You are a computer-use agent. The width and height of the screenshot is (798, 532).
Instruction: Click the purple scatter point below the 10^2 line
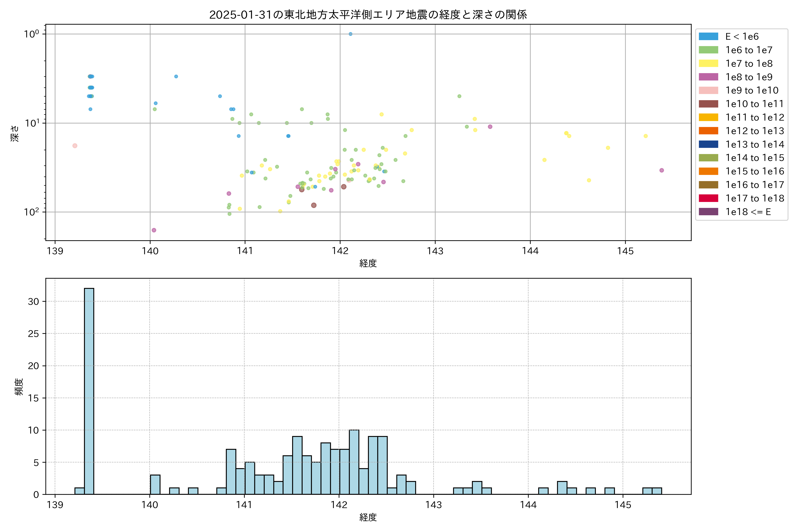[154, 230]
